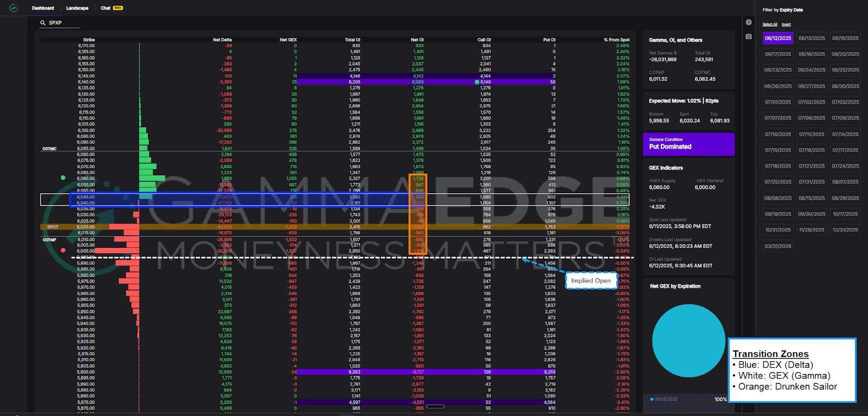Image resolution: width=868 pixels, height=416 pixels.
Task: Sort the table by Net GEX column header
Action: (288, 40)
